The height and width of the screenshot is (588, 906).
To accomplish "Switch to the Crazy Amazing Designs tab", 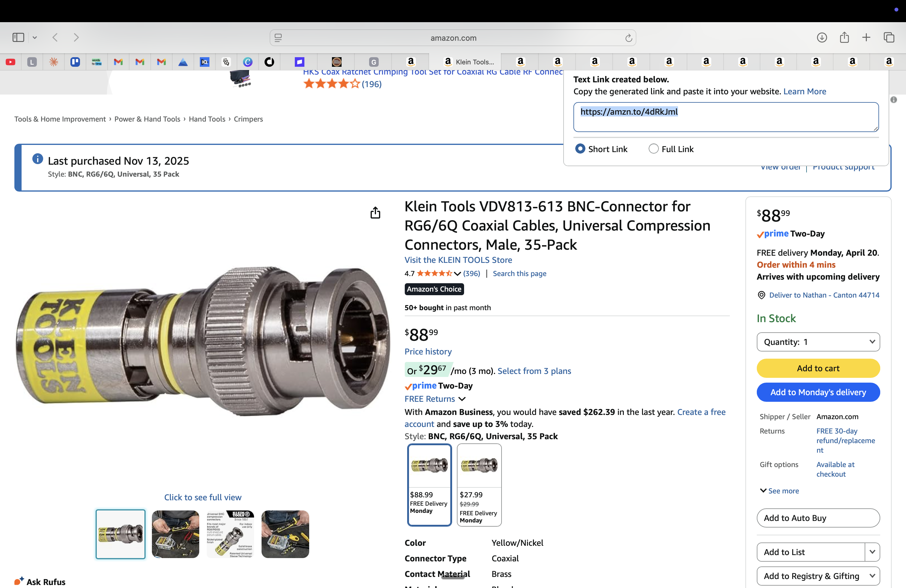I will click(336, 62).
